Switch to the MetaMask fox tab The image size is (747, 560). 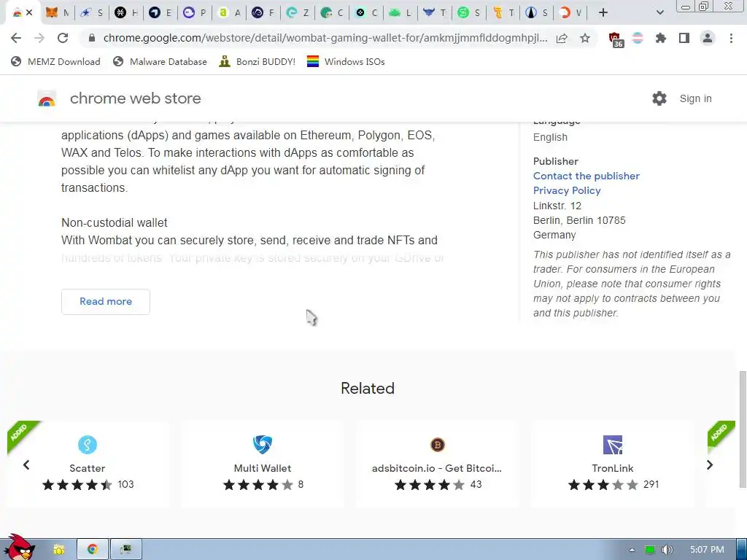[57, 13]
